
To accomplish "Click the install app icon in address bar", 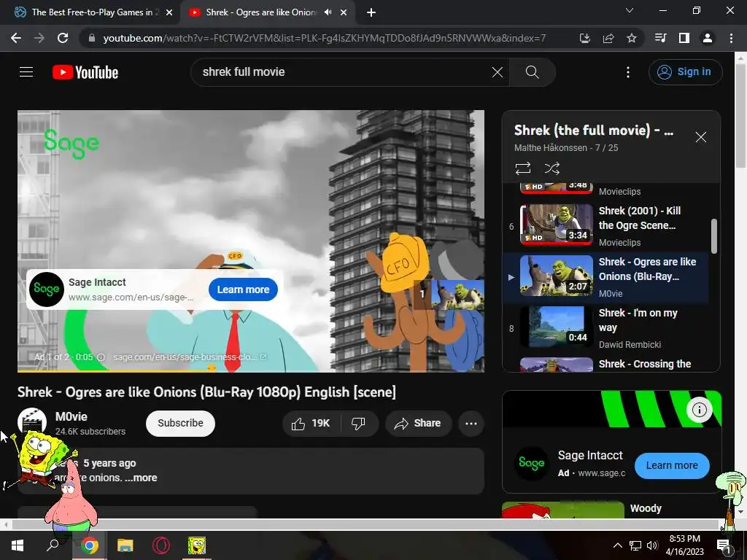I will point(584,38).
